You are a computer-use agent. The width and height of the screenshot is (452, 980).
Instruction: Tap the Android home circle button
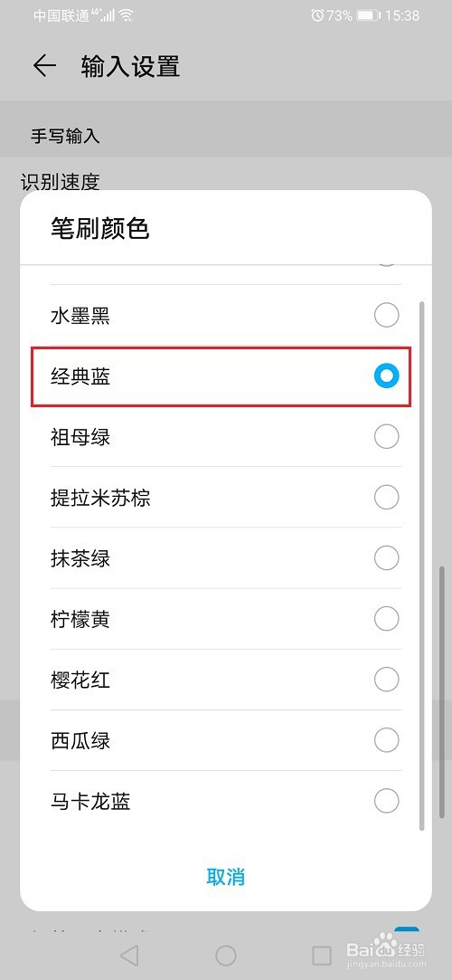[x=226, y=955]
